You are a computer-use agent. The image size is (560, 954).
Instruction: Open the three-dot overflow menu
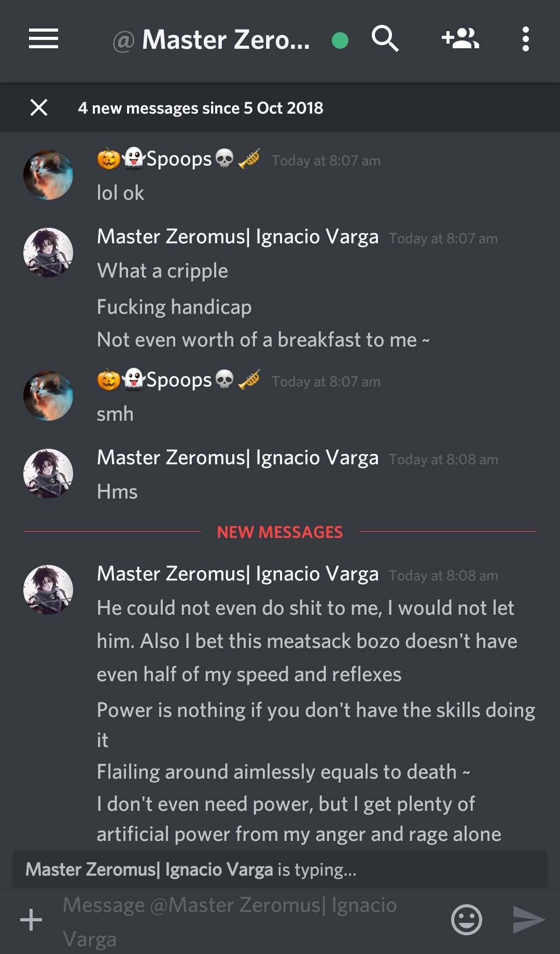tap(526, 39)
